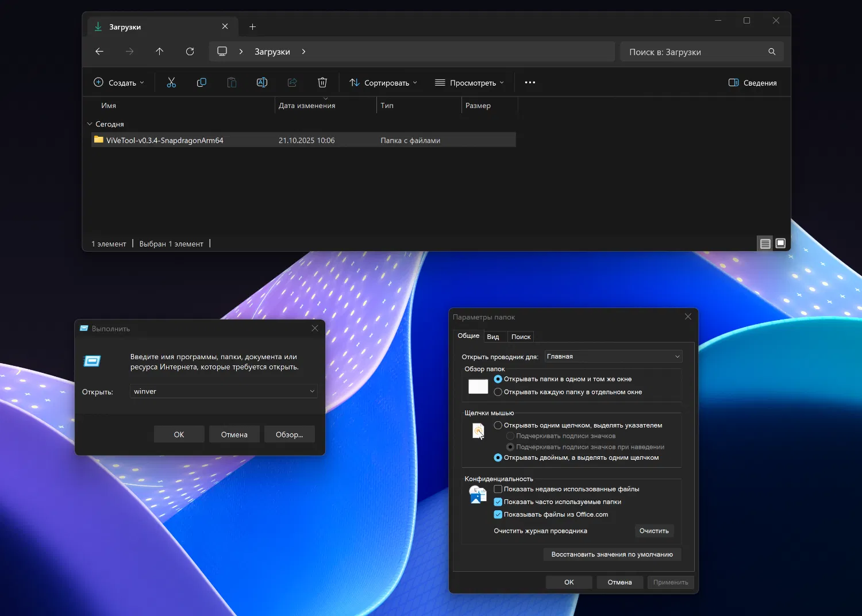Click Очистить to clear Explorer history
This screenshot has height=616, width=862.
click(654, 531)
